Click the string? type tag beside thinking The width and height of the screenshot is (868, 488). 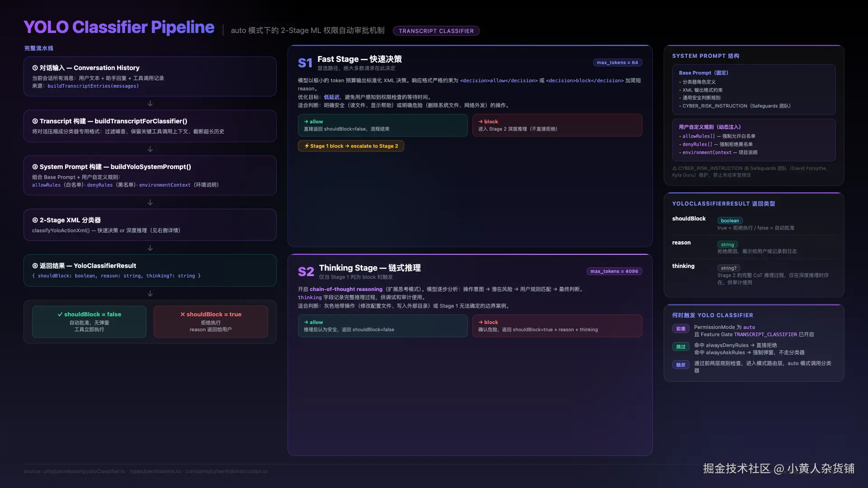tap(728, 268)
